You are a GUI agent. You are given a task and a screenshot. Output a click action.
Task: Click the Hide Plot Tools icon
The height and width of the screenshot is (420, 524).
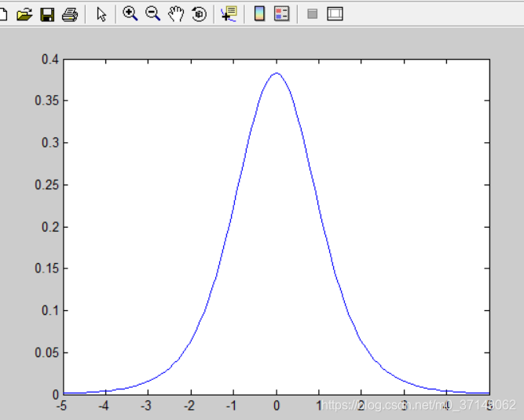point(312,14)
